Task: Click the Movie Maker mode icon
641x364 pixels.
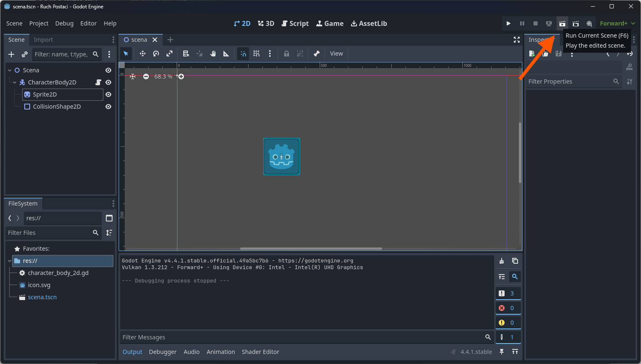Action: coord(589,23)
